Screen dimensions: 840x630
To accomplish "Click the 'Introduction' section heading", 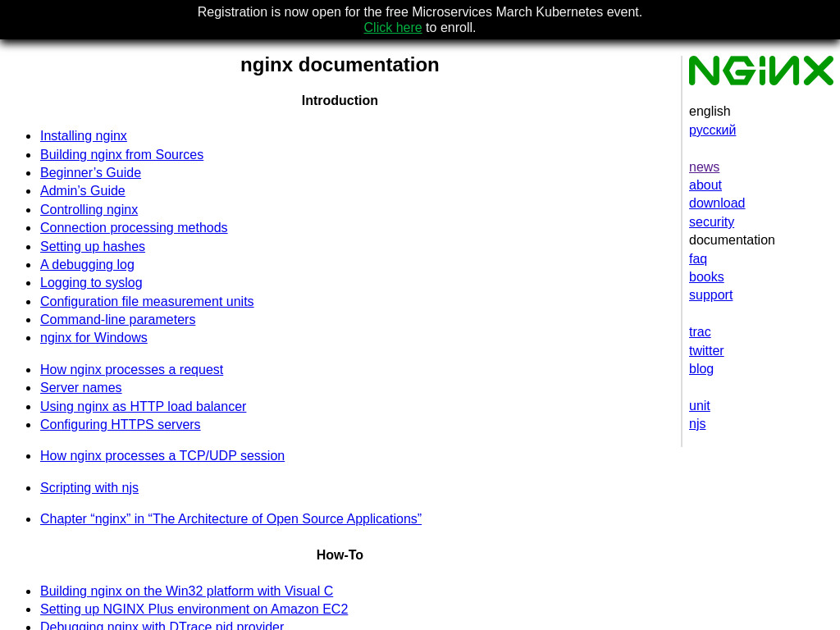I will [x=340, y=101].
